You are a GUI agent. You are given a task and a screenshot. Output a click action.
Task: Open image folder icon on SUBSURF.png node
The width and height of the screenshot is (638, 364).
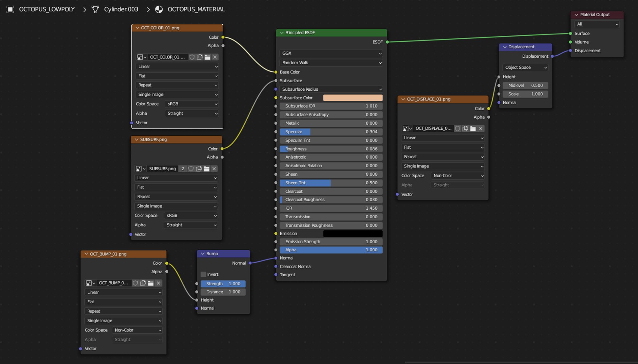tap(206, 169)
